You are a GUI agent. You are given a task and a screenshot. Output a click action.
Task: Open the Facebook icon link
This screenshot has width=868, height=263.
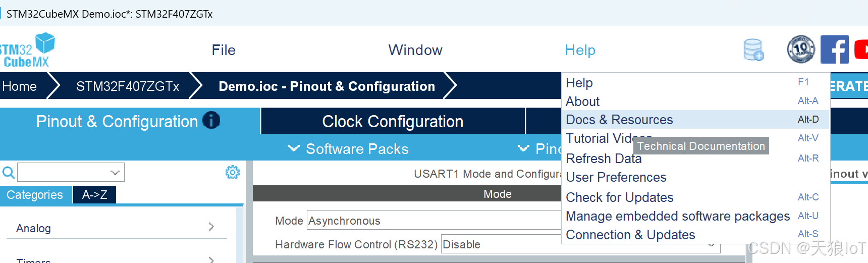click(835, 49)
